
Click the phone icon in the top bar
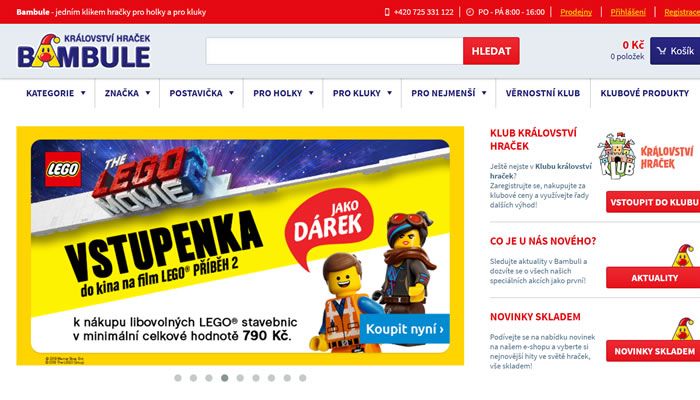click(387, 12)
